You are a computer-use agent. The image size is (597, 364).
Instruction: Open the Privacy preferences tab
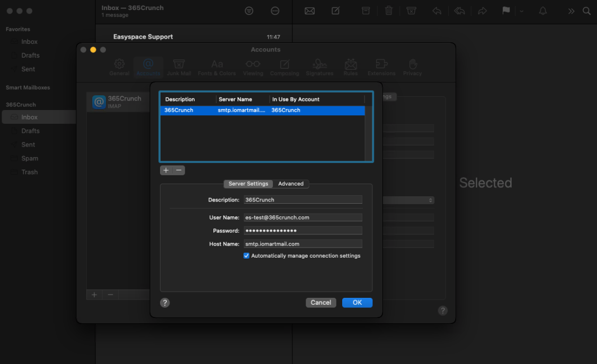[413, 68]
